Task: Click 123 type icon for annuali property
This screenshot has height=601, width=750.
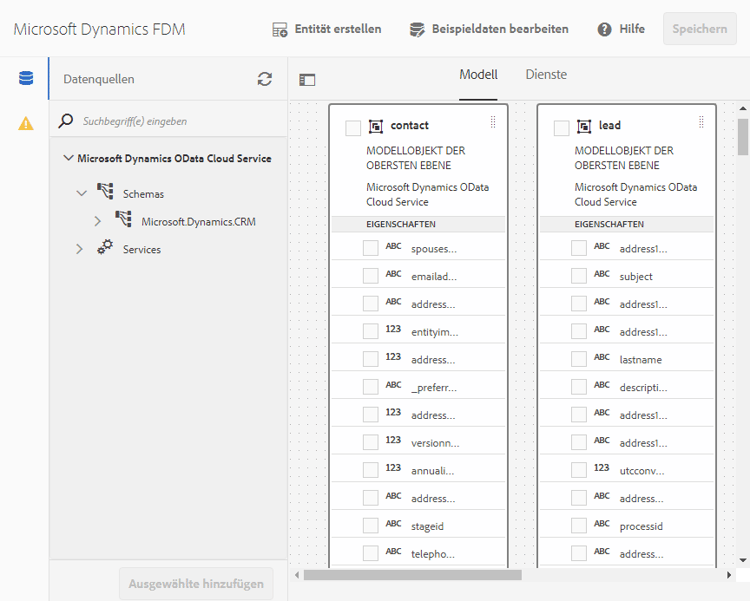Action: pyautogui.click(x=393, y=468)
